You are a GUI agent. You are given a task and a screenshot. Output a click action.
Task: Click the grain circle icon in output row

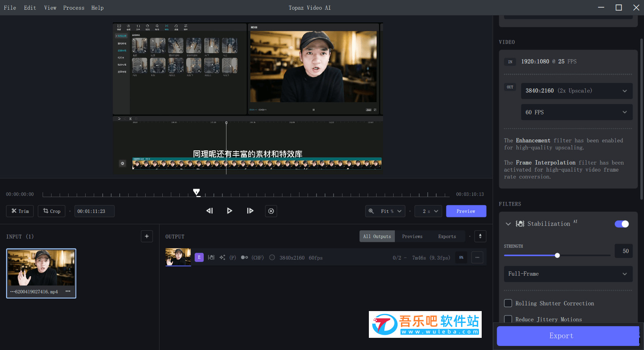[x=272, y=257]
